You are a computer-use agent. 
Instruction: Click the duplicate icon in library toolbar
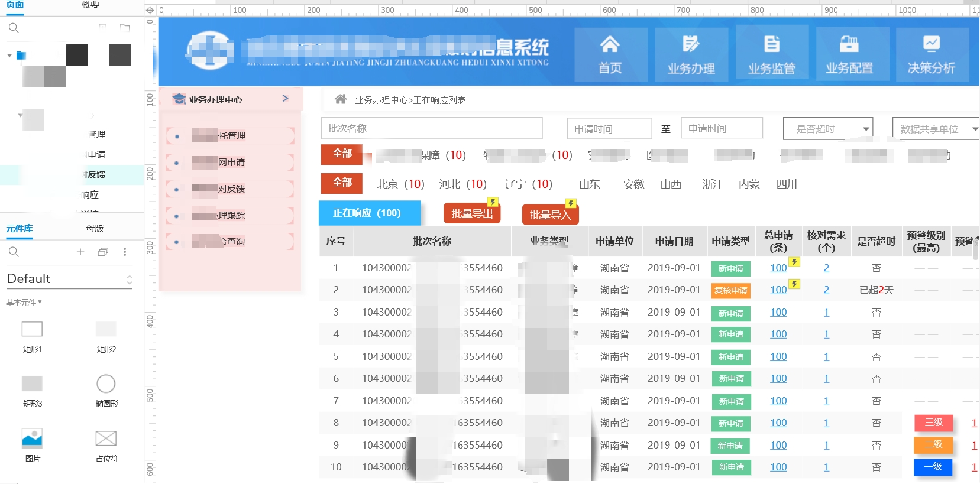click(x=103, y=252)
